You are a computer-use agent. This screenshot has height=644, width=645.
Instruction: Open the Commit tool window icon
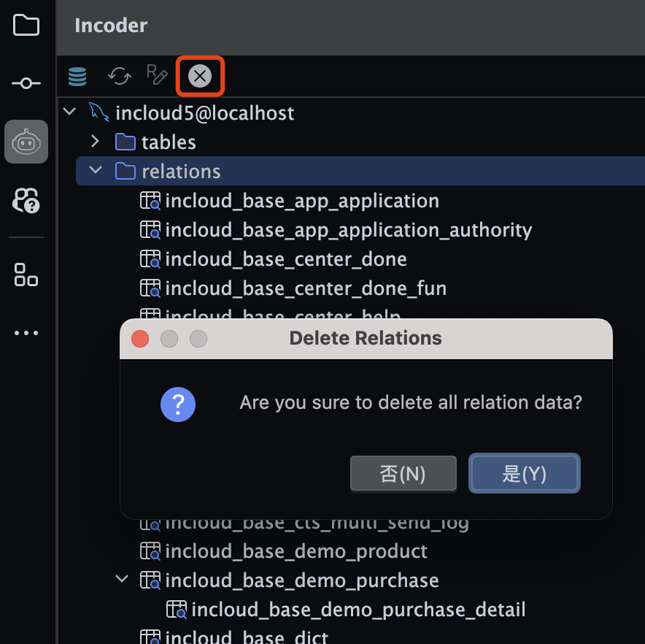pos(26,83)
